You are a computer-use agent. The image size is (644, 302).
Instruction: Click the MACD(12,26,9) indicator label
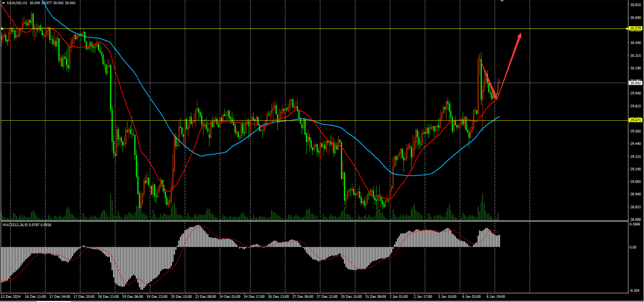(x=15, y=225)
